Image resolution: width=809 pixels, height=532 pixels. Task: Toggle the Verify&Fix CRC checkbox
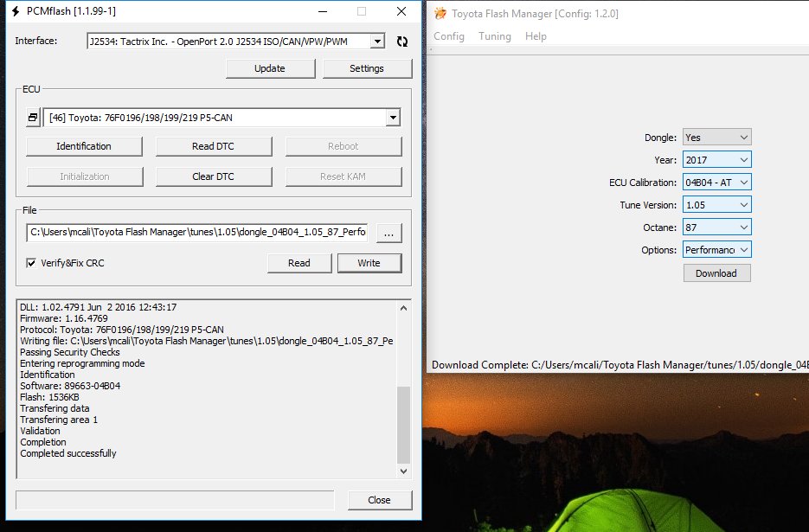31,263
